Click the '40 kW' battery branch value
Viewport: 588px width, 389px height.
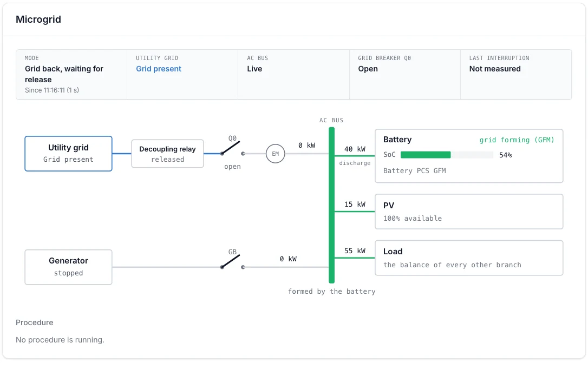coord(355,149)
